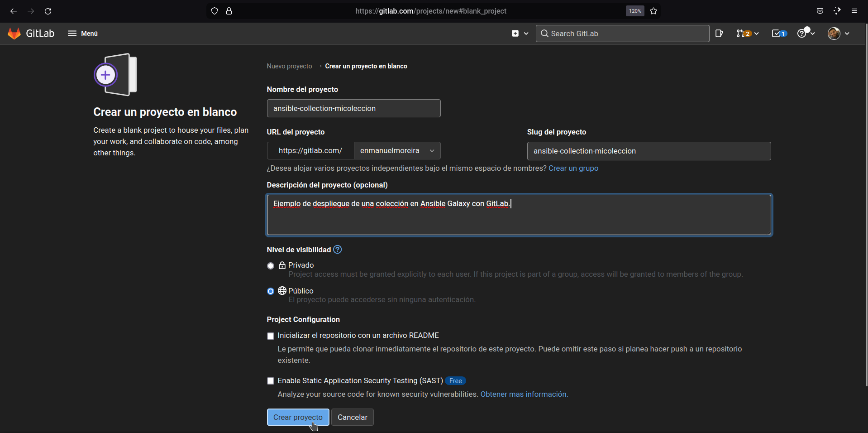
Task: Reload the page with the refresh icon
Action: (x=48, y=11)
